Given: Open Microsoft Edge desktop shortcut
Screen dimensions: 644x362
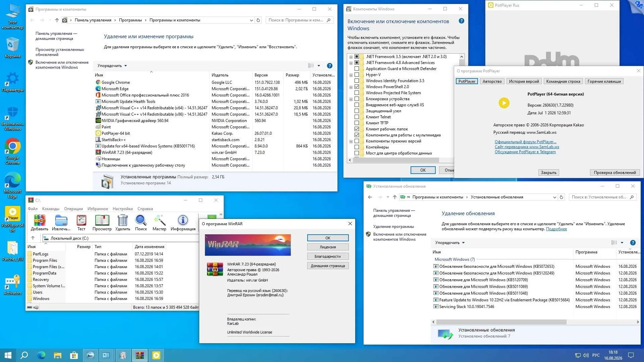Looking at the screenshot, I should click(x=12, y=185).
